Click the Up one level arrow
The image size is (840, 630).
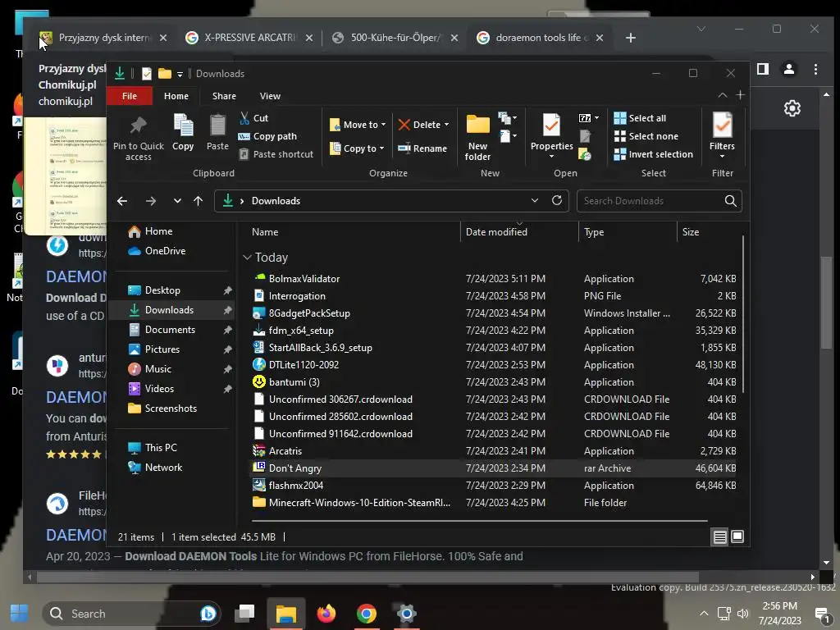[199, 201]
